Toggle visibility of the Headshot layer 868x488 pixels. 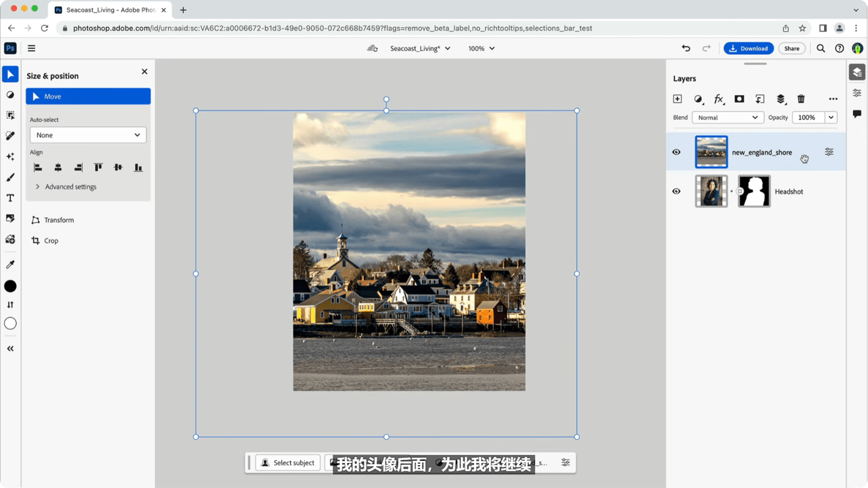(676, 191)
